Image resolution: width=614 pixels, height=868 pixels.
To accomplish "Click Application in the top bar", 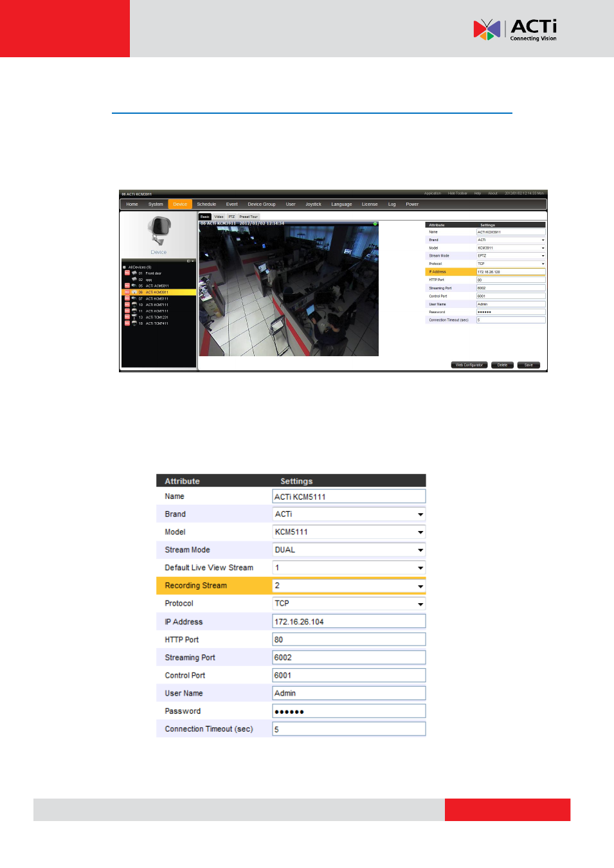I will 433,194.
